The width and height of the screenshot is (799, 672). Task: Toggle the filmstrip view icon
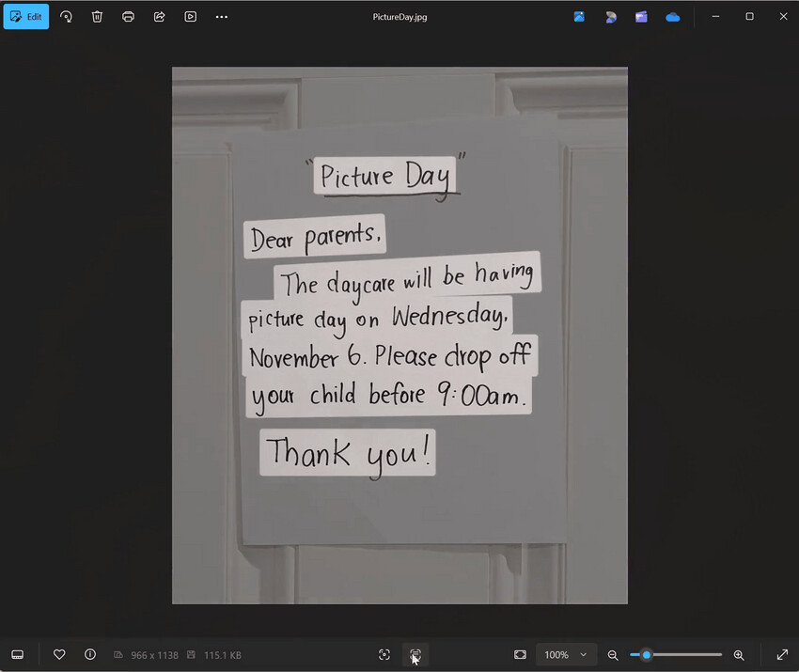(17, 655)
